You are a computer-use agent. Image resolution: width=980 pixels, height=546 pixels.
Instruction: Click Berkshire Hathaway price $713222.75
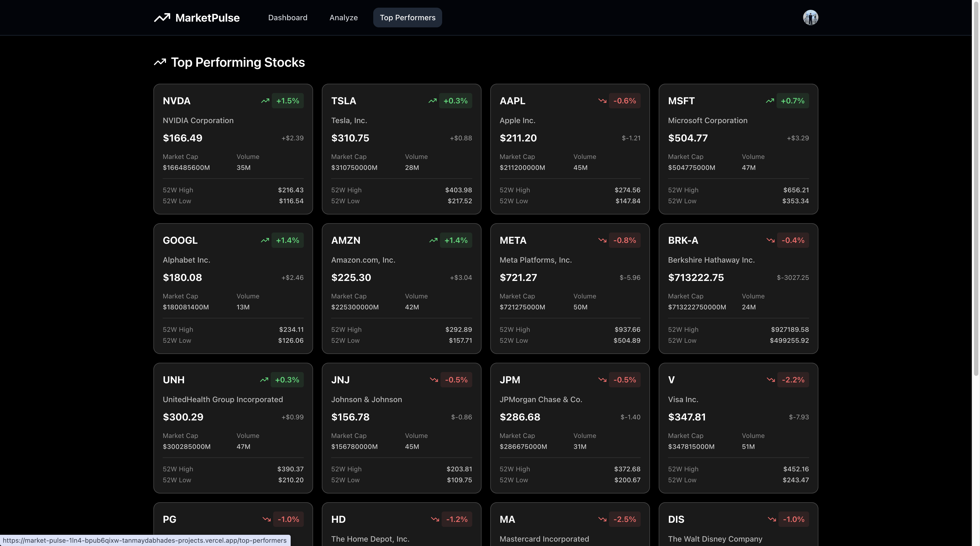pyautogui.click(x=696, y=278)
